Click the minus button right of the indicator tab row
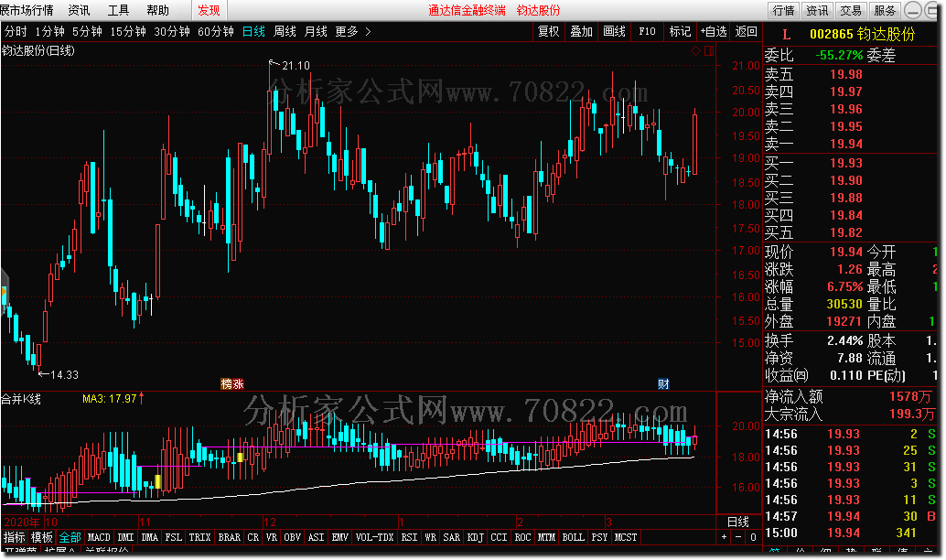946x560 pixels. pyautogui.click(x=738, y=536)
